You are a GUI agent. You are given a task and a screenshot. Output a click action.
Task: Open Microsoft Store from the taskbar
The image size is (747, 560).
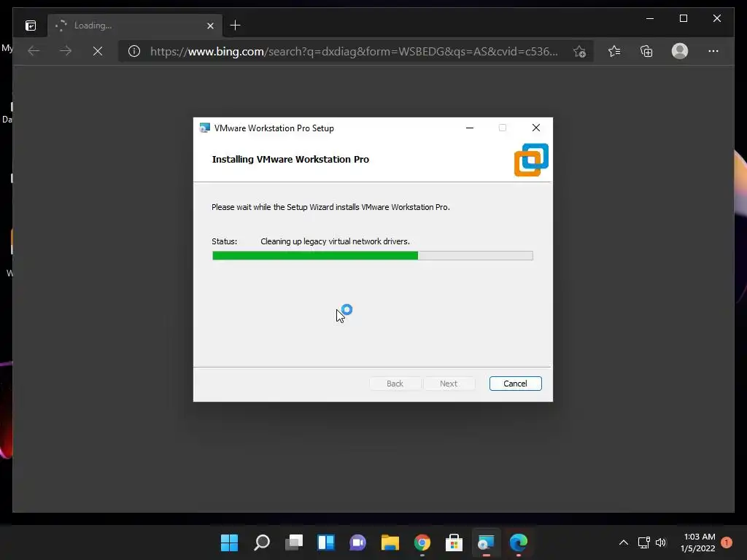point(454,542)
